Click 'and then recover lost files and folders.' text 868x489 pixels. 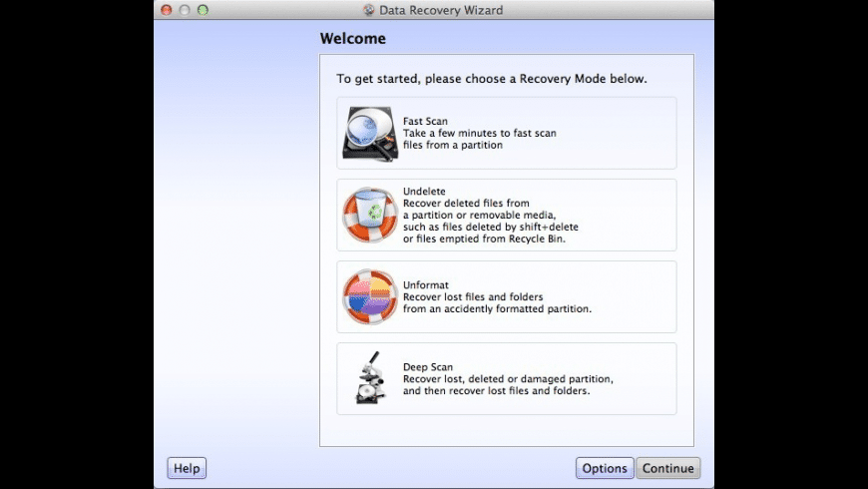(x=497, y=391)
